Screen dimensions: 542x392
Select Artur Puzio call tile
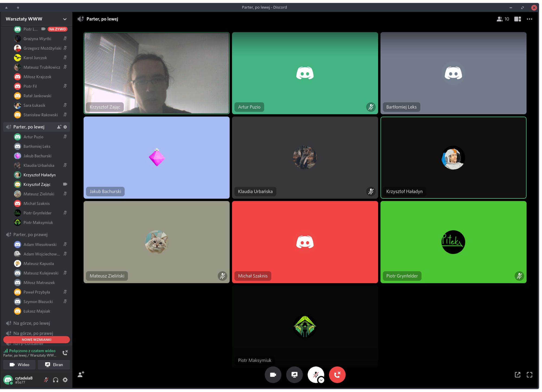point(305,73)
